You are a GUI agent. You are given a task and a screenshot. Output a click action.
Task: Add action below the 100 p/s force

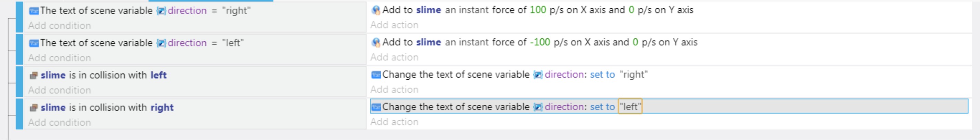point(394,25)
